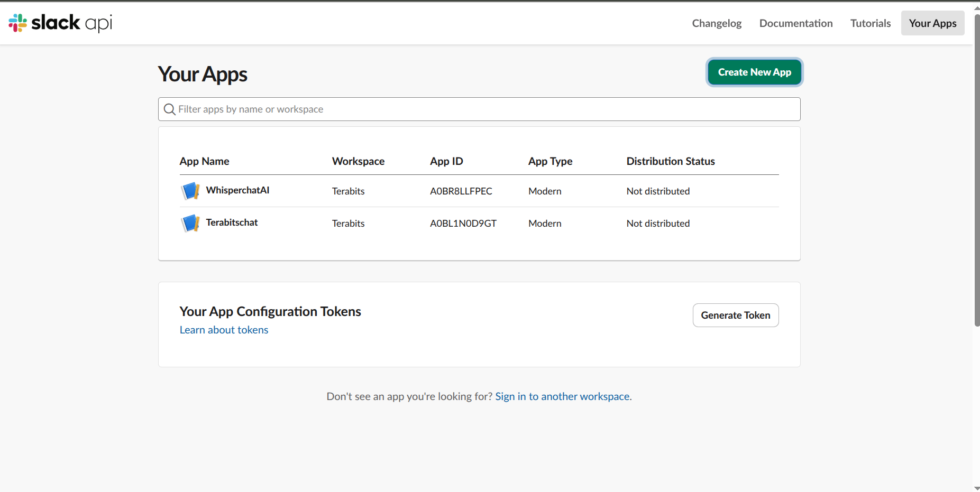
Task: Click Modern type in Terabitschat row
Action: tap(545, 224)
